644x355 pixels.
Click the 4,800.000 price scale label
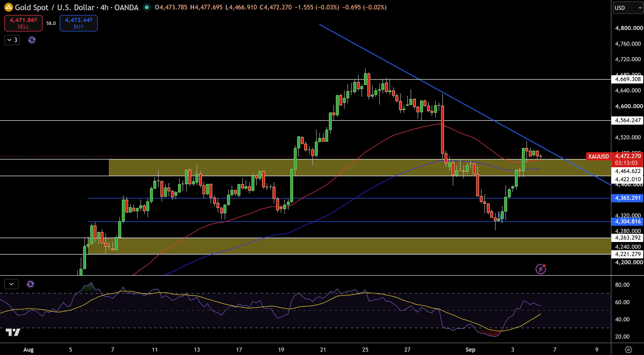point(629,28)
